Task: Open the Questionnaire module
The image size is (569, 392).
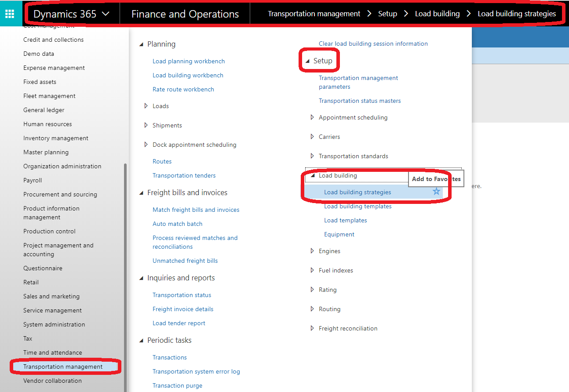Action: pos(43,268)
